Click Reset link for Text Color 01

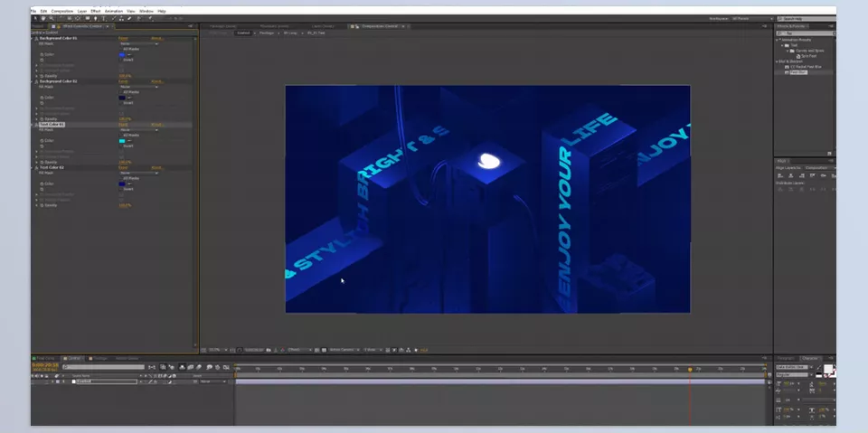[x=124, y=125]
